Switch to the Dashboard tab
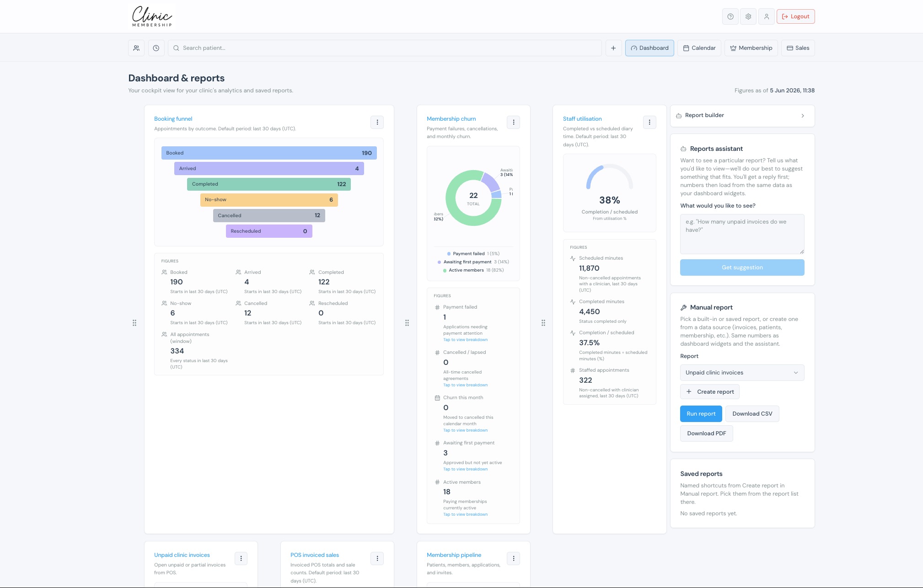 click(x=649, y=48)
